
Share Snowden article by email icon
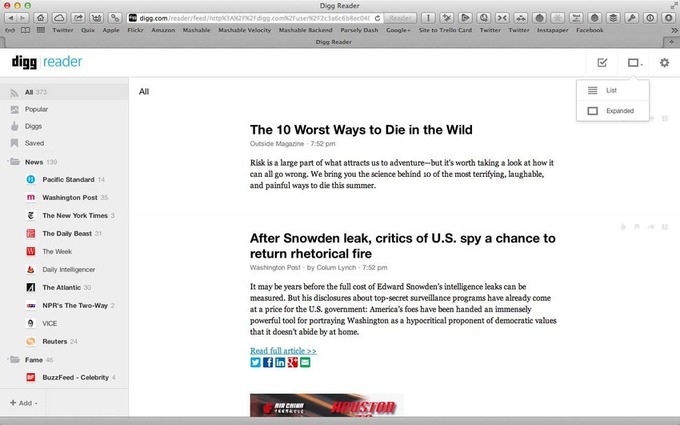(305, 362)
